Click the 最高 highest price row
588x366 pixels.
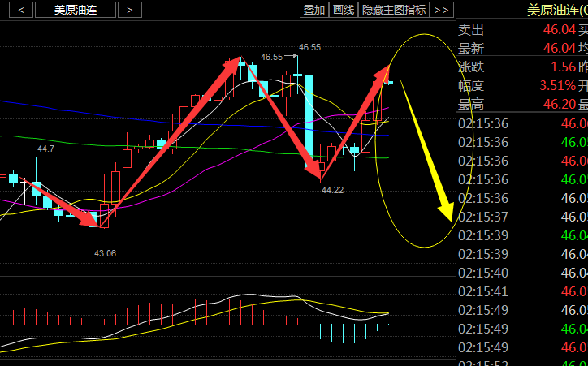(x=521, y=104)
